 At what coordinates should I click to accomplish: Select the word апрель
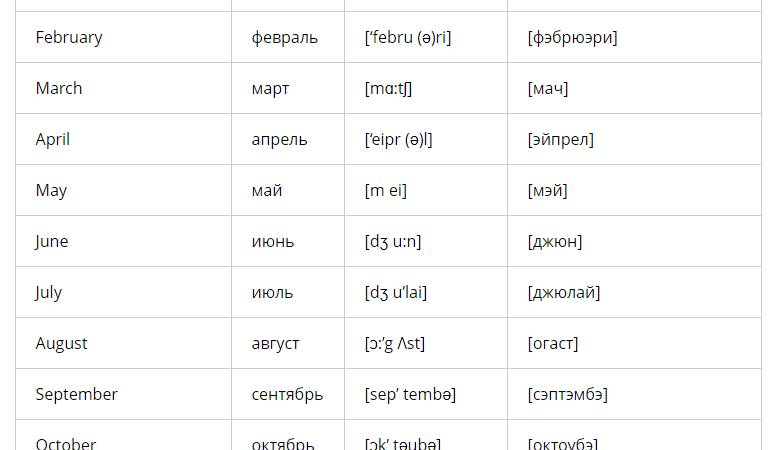pos(280,140)
